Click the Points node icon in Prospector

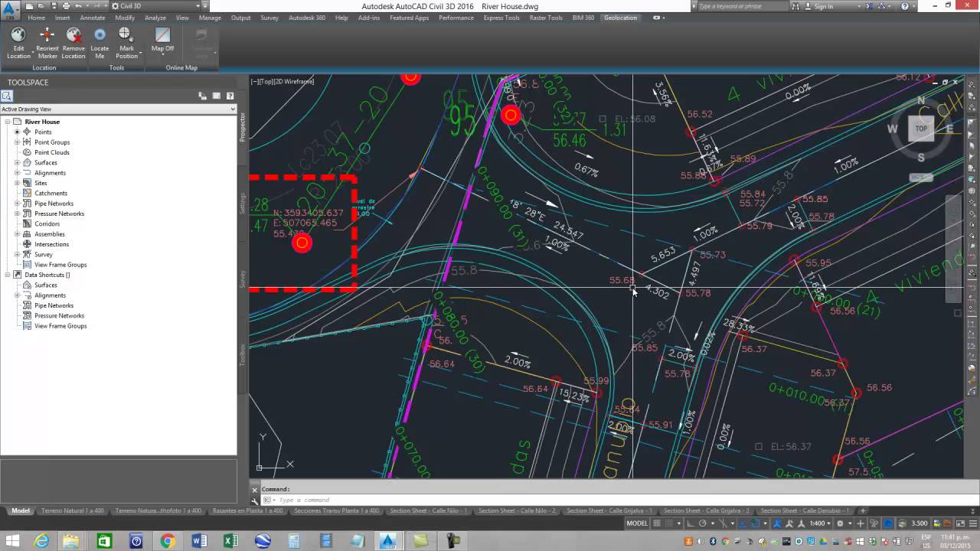(x=28, y=132)
